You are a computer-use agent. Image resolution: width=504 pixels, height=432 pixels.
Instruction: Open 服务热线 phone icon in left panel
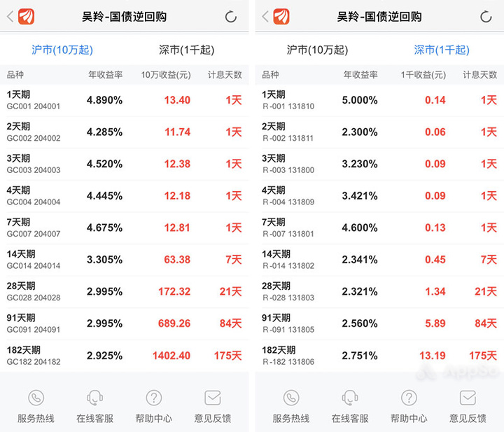point(36,398)
